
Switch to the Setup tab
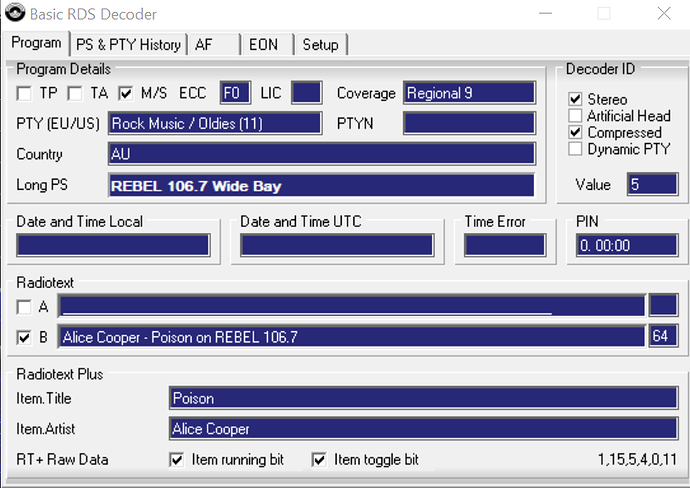click(321, 44)
